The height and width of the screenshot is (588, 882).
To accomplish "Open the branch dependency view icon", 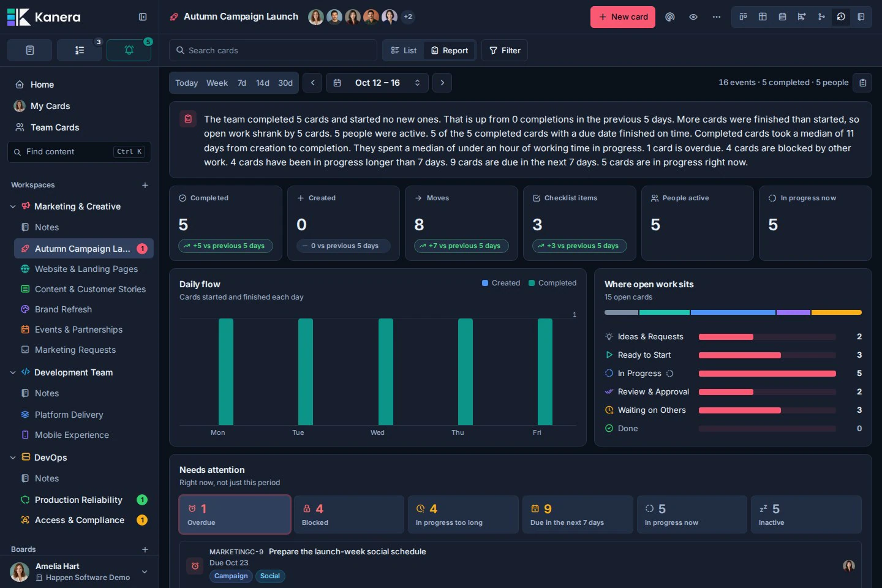I will coord(821,17).
